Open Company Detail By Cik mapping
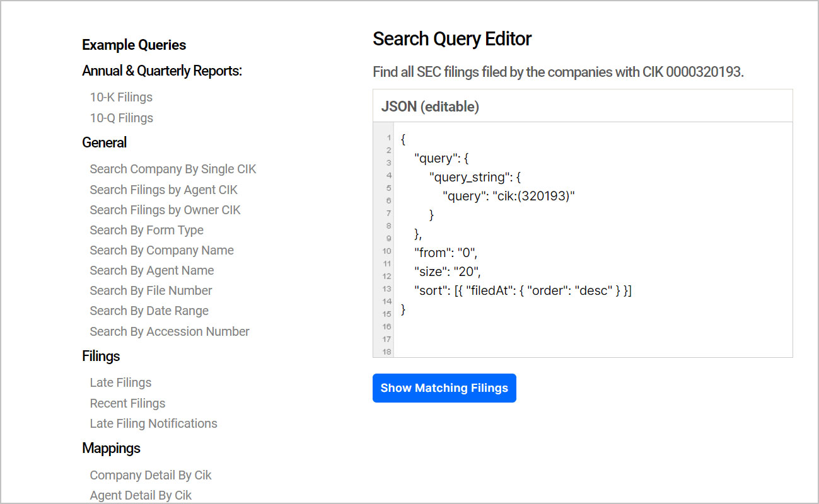819x504 pixels. [x=151, y=475]
